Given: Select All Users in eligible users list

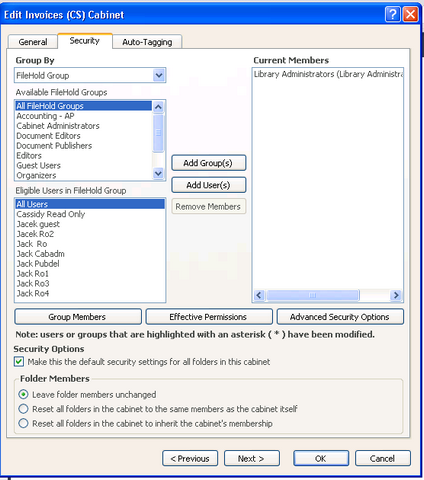Looking at the screenshot, I should point(90,204).
